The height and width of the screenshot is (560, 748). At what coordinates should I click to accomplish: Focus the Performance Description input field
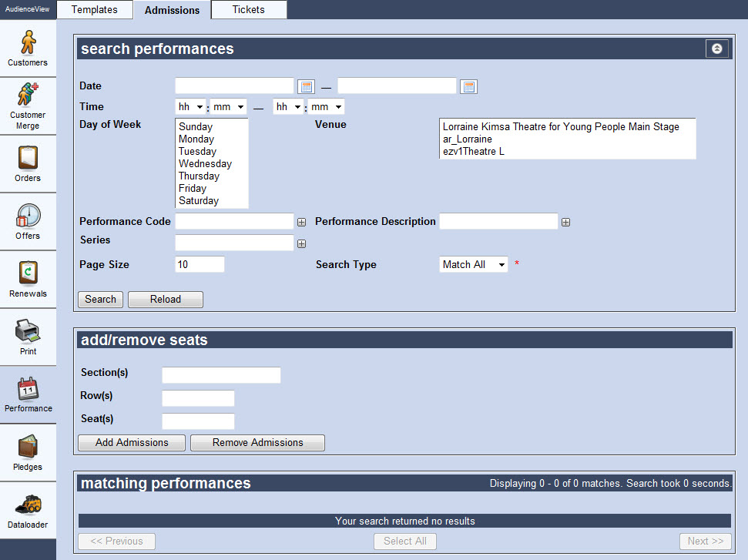[x=498, y=221]
